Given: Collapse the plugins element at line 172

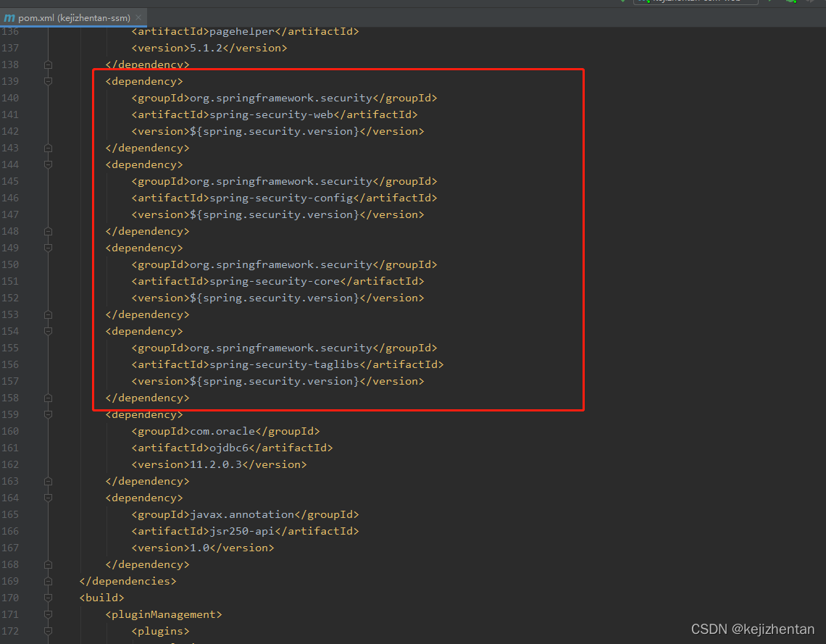Looking at the screenshot, I should tap(48, 631).
